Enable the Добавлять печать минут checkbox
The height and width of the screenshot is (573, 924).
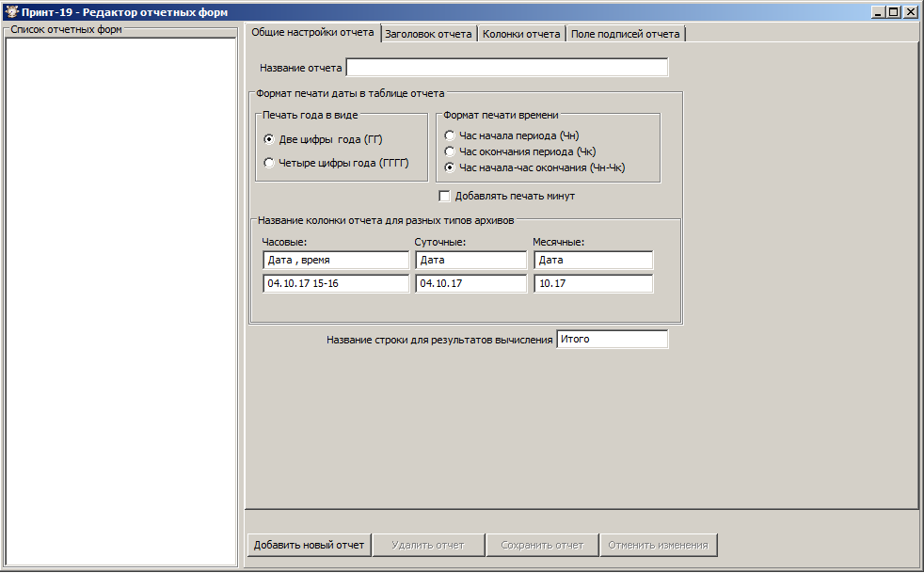tap(445, 196)
